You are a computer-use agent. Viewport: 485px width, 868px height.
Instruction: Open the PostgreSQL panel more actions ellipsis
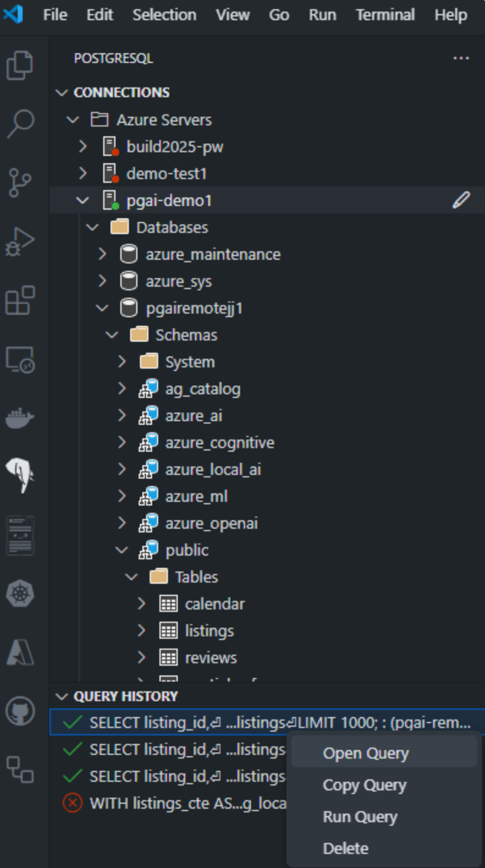(x=461, y=59)
